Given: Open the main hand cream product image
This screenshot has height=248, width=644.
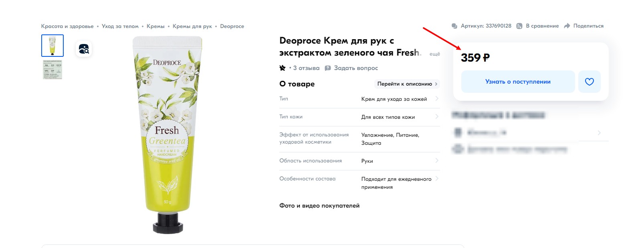Looking at the screenshot, I should [x=168, y=135].
